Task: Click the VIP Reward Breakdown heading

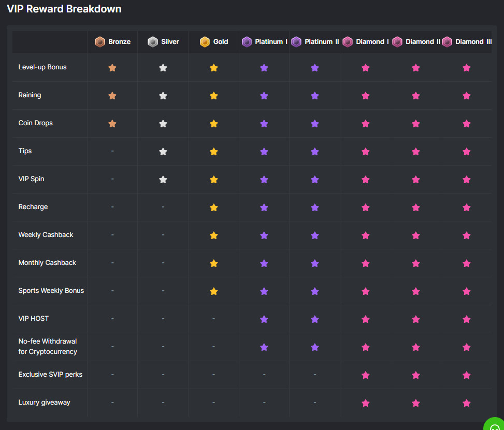Action: pos(64,9)
